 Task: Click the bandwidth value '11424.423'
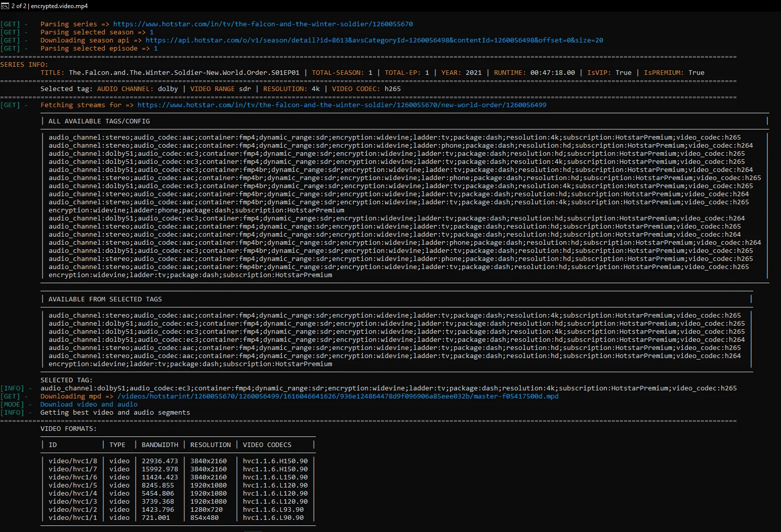[x=160, y=477]
